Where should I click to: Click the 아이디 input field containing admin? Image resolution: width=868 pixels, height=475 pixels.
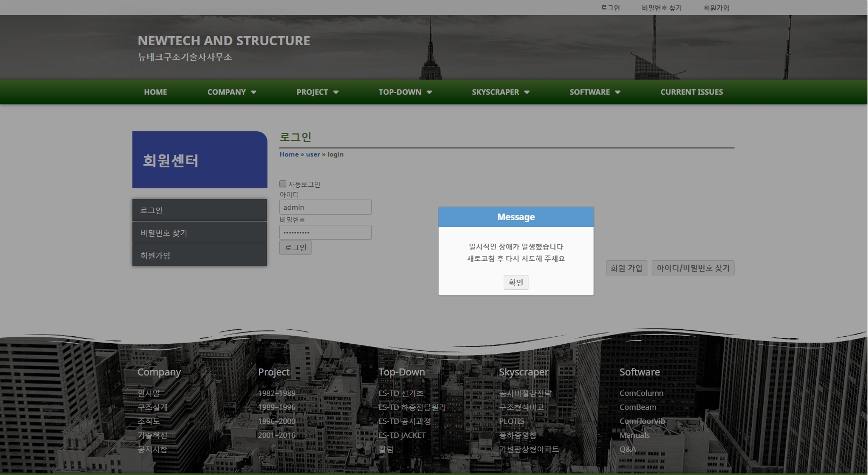pos(325,207)
